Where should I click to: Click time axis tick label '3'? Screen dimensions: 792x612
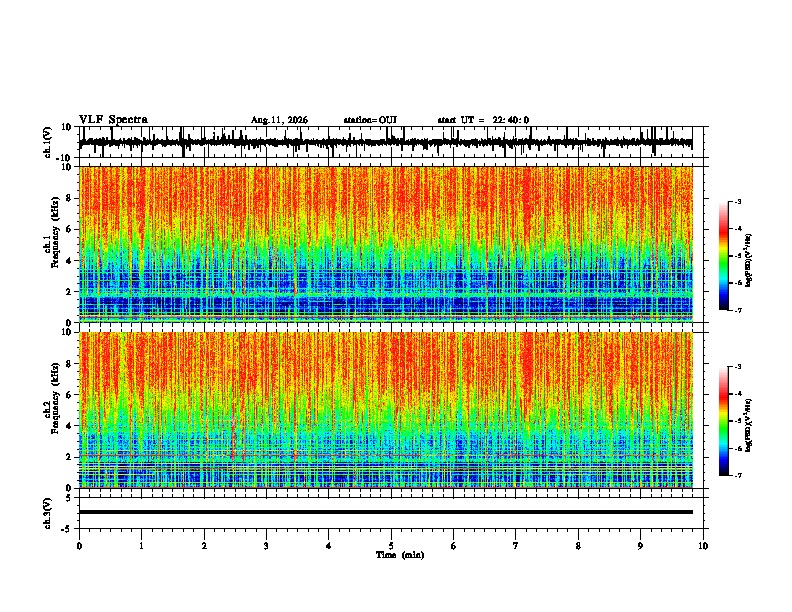[x=266, y=546]
